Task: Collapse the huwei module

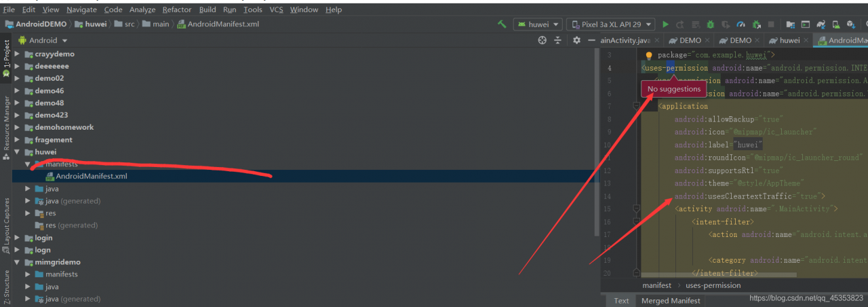Action: point(18,152)
